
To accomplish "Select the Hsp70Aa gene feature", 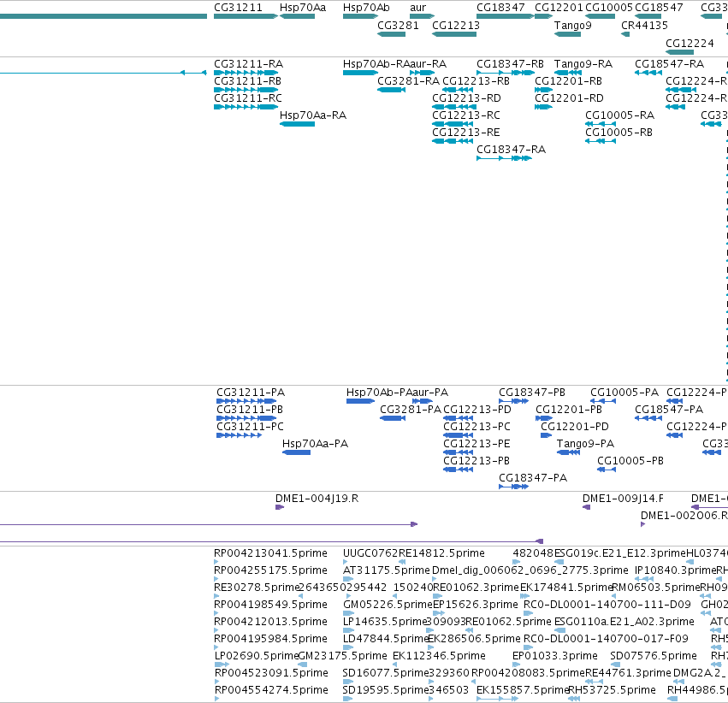I will pyautogui.click(x=297, y=16).
